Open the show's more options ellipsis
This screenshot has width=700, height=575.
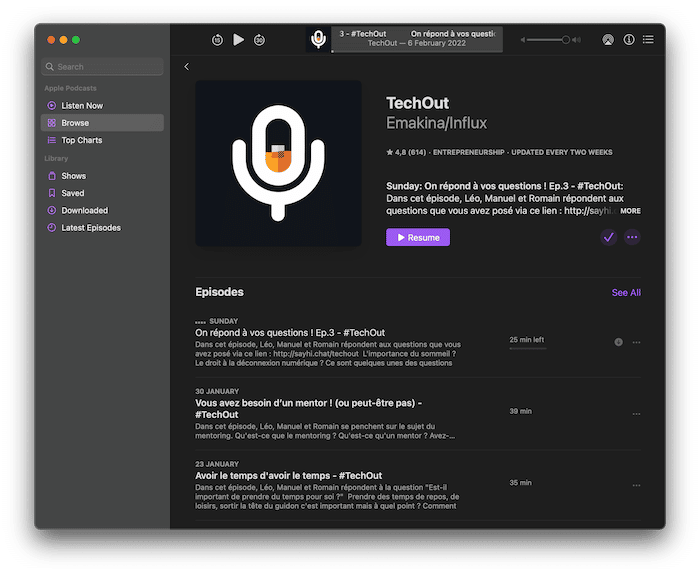pyautogui.click(x=632, y=237)
